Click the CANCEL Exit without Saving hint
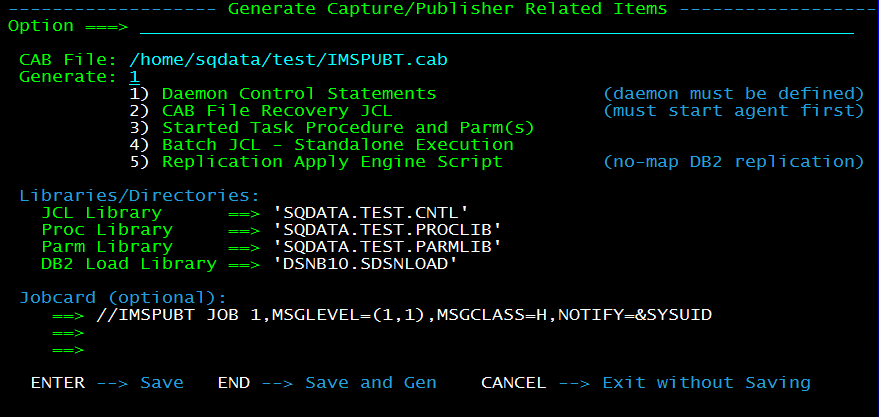 coord(646,383)
